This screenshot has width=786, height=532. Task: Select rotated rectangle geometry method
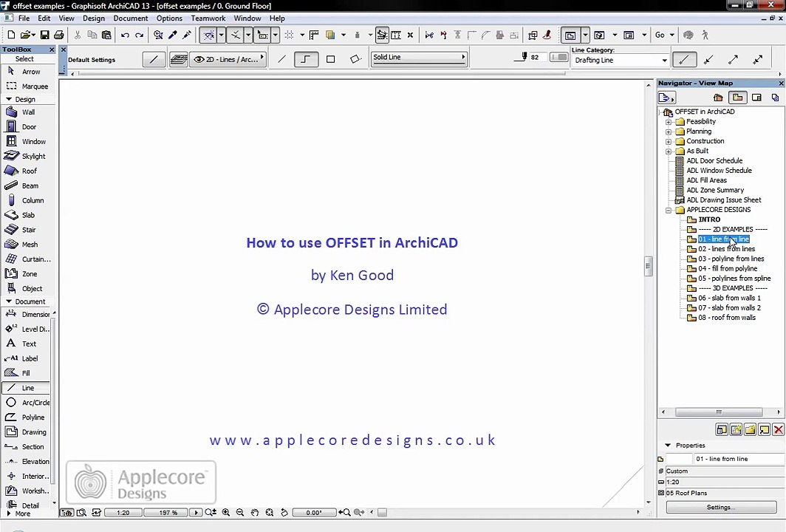355,59
